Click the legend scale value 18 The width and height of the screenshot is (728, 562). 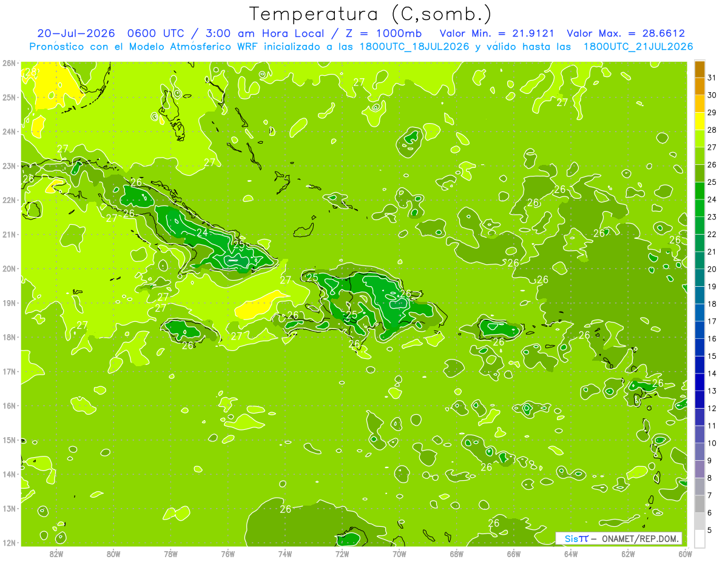click(712, 304)
